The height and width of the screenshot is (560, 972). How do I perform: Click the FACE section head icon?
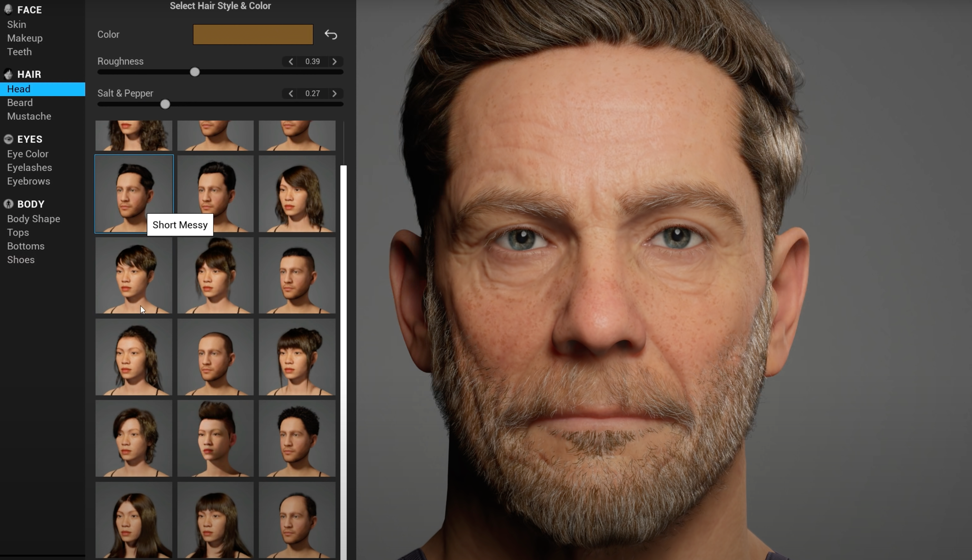tap(8, 9)
